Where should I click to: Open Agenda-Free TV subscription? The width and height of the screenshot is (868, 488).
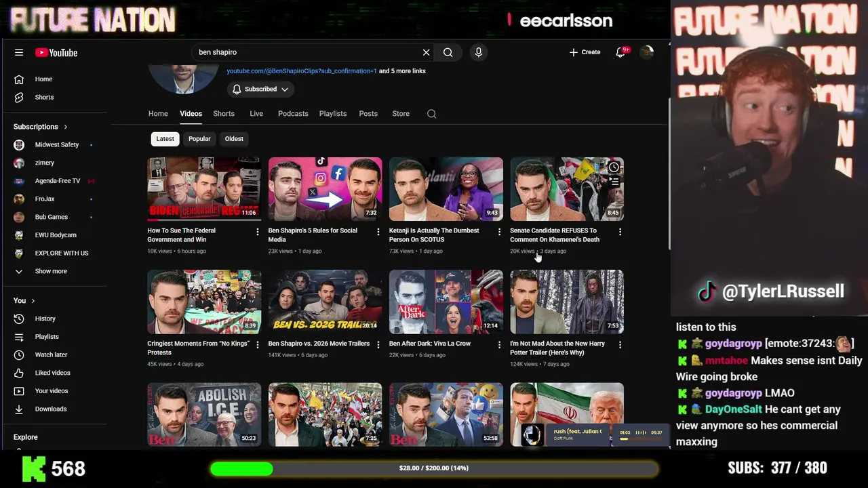click(x=56, y=181)
